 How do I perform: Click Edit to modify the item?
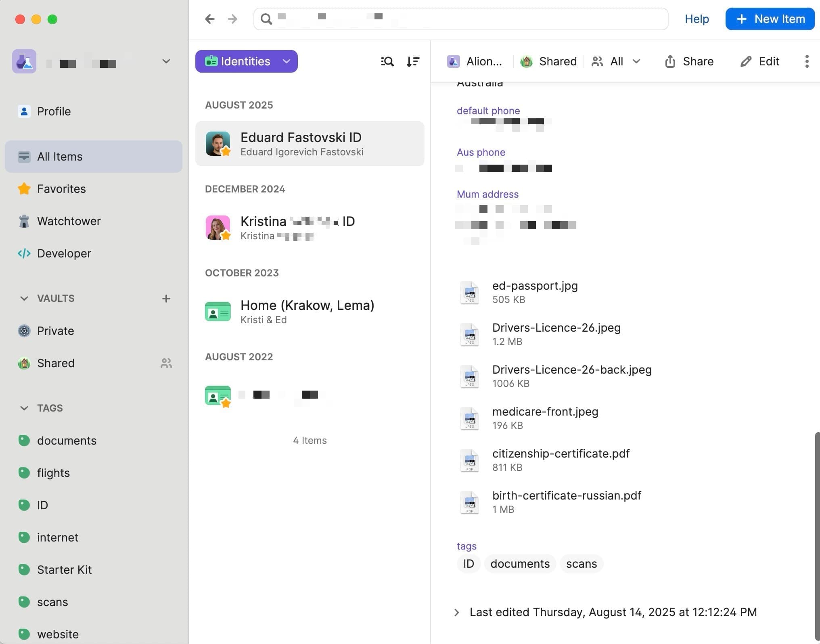pos(760,61)
